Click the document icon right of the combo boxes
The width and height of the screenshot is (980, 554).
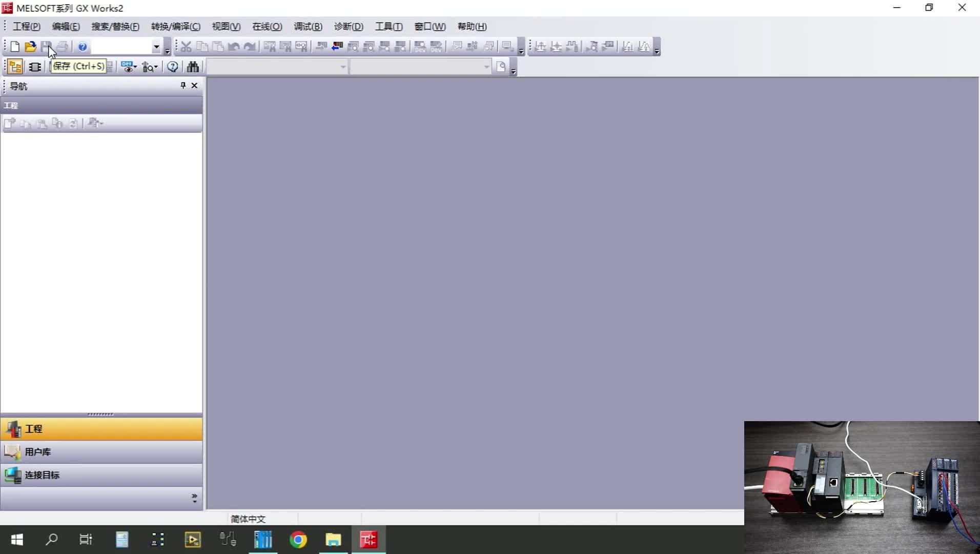click(501, 67)
